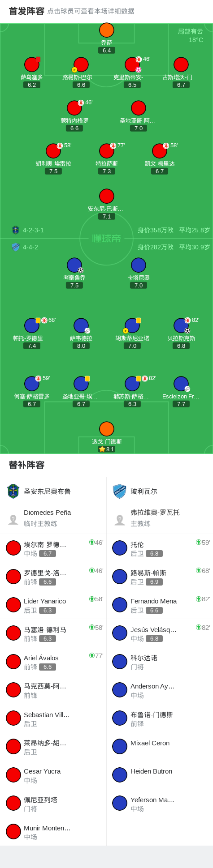Tap goalkeeper 乔萨 player icon

pos(107,30)
